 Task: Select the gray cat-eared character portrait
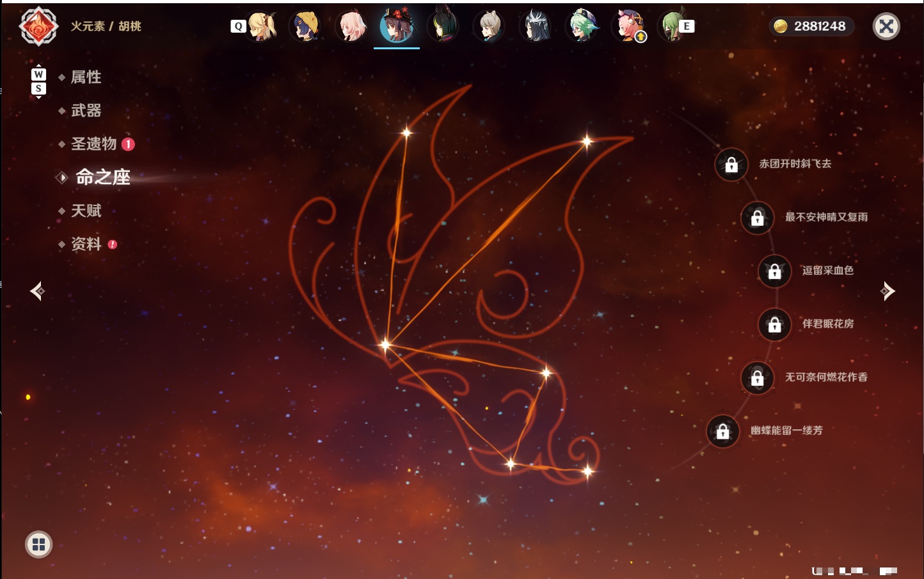tap(490, 26)
